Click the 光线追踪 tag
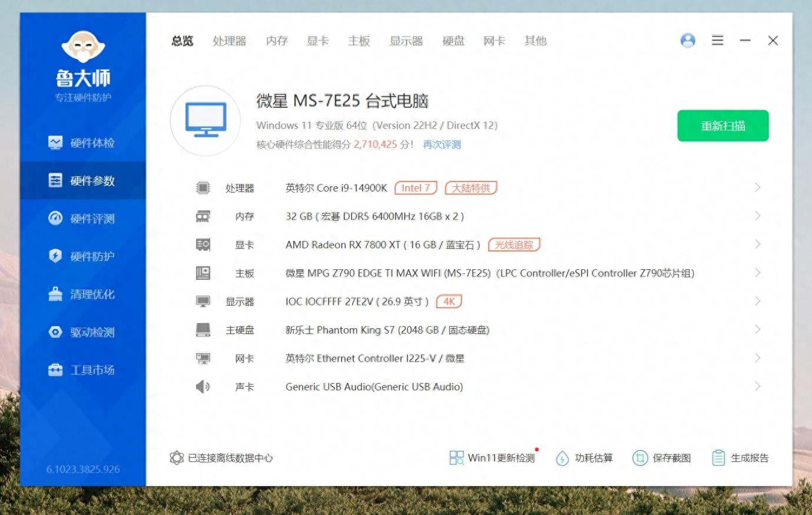Viewport: 812px width, 515px height. pos(514,245)
